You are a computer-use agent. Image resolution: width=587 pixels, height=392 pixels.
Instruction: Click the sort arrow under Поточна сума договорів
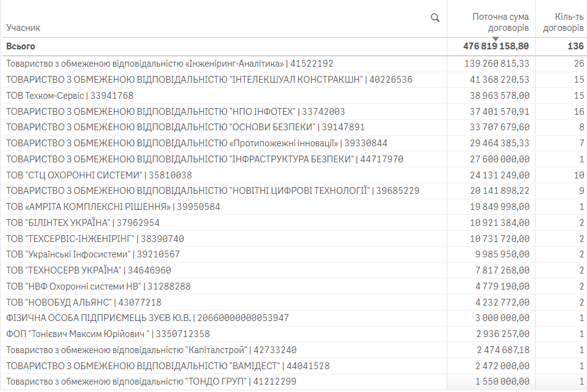[495, 39]
